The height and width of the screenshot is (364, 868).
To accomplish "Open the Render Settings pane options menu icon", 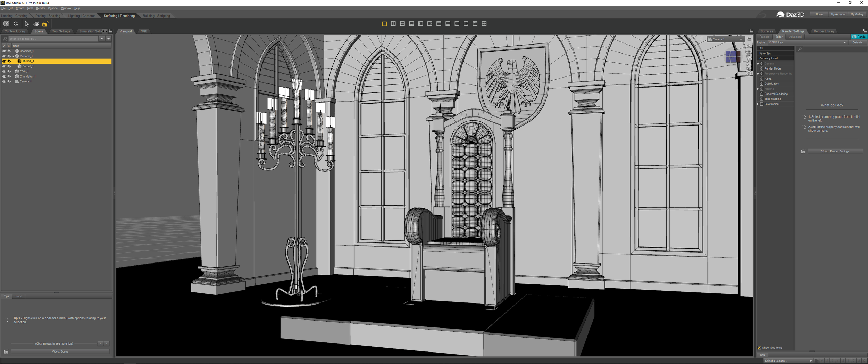I will click(865, 31).
